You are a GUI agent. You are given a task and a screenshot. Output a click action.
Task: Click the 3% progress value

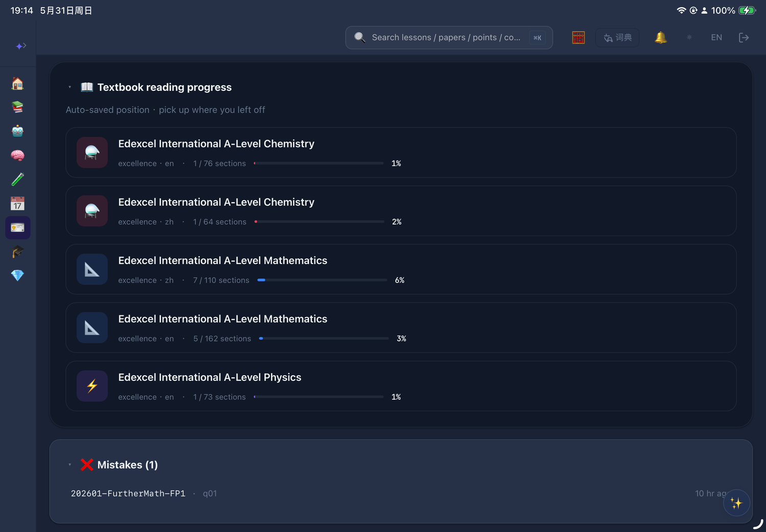click(401, 338)
